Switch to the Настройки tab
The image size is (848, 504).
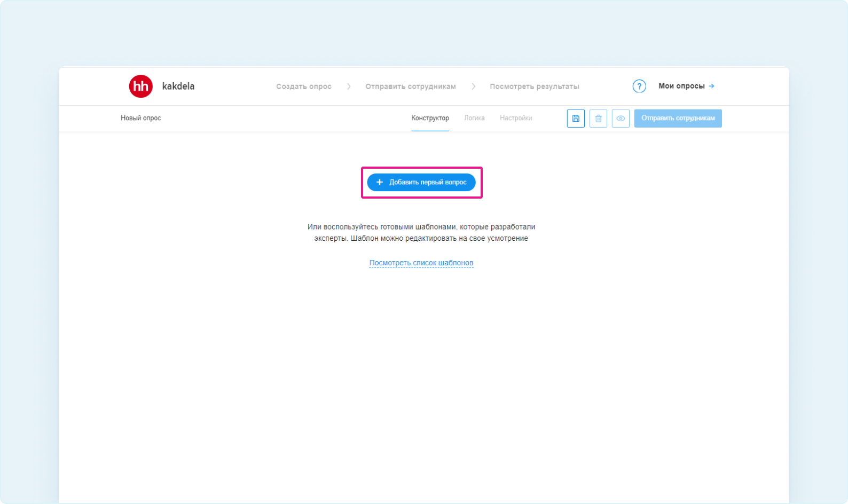pyautogui.click(x=516, y=118)
